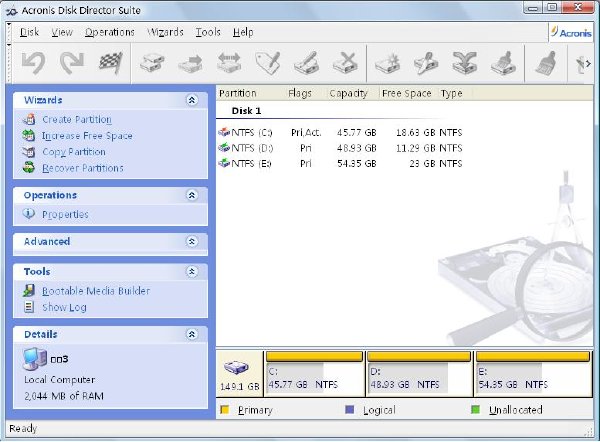Select the NTFS (D:) partition row
Image resolution: width=600 pixels, height=442 pixels.
[340, 148]
